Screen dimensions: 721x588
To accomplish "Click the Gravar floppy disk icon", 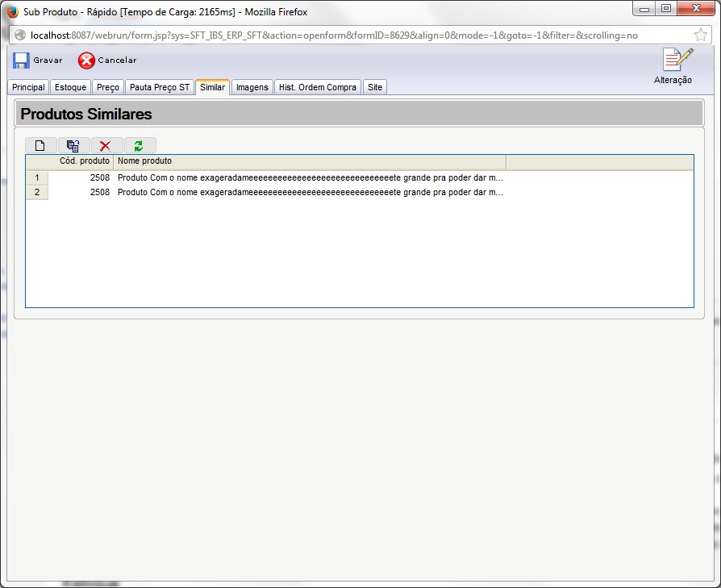I will [21, 60].
